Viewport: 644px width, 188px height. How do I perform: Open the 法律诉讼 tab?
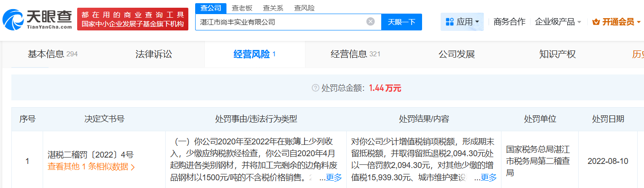[x=154, y=54]
